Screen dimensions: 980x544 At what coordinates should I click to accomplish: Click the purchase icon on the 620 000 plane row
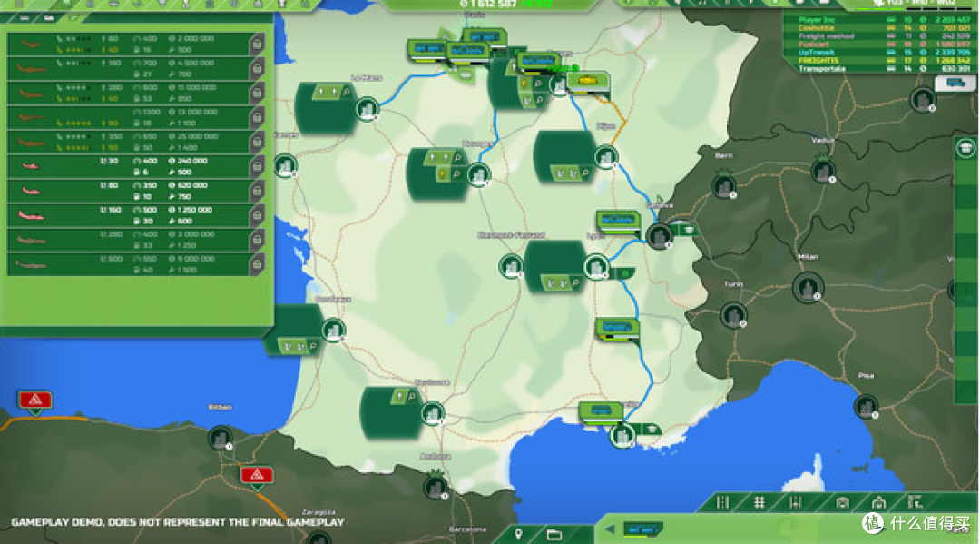257,192
